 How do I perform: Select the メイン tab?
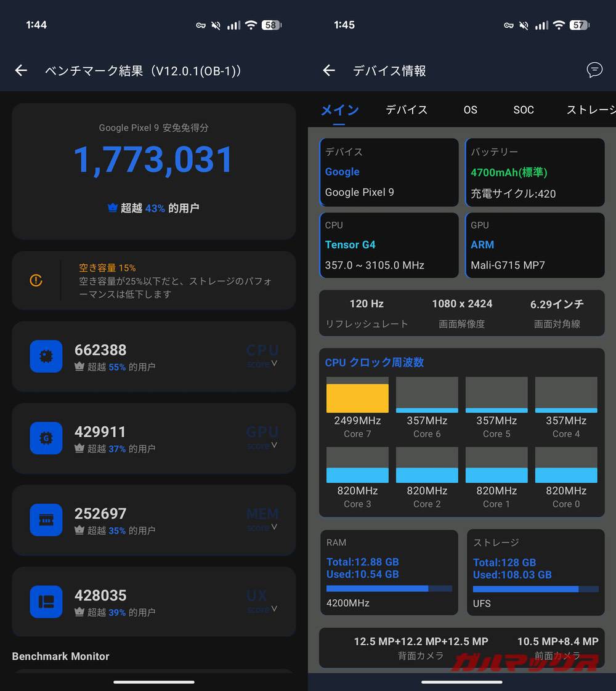pyautogui.click(x=340, y=110)
